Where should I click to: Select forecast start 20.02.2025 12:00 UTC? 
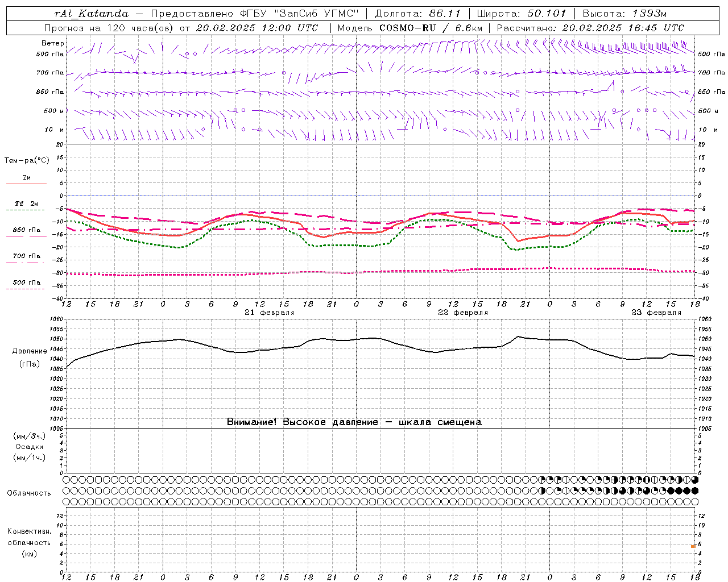tap(257, 28)
